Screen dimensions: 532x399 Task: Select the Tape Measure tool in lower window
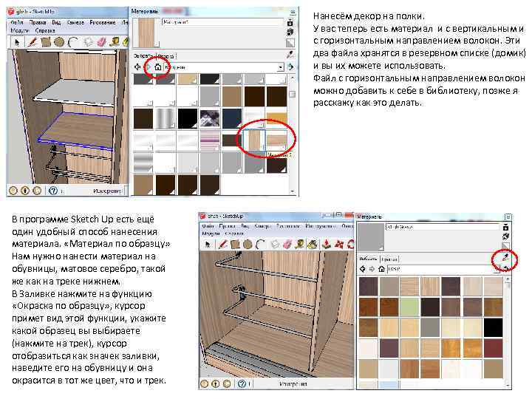299,245
